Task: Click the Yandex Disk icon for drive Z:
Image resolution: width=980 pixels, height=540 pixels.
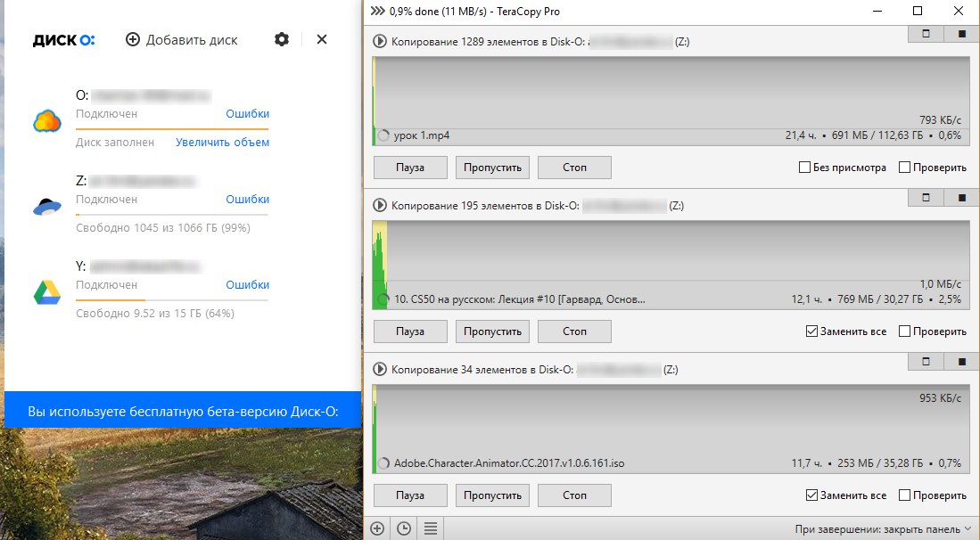Action: click(x=47, y=206)
